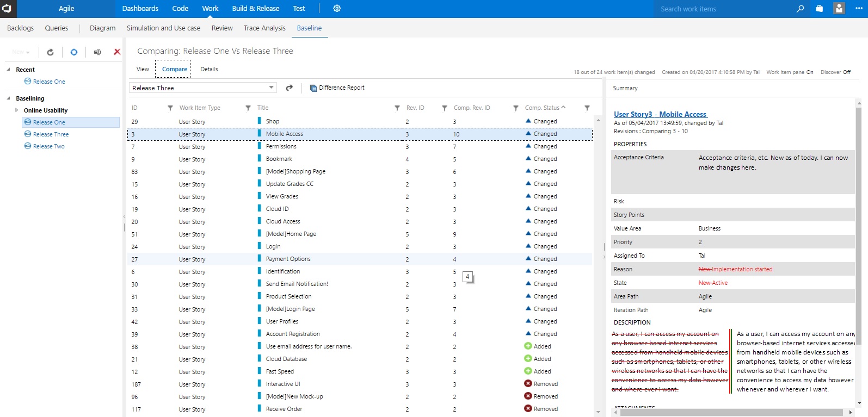Image resolution: width=868 pixels, height=417 pixels.
Task: Open the Simulation and Use case tab
Action: tap(163, 28)
